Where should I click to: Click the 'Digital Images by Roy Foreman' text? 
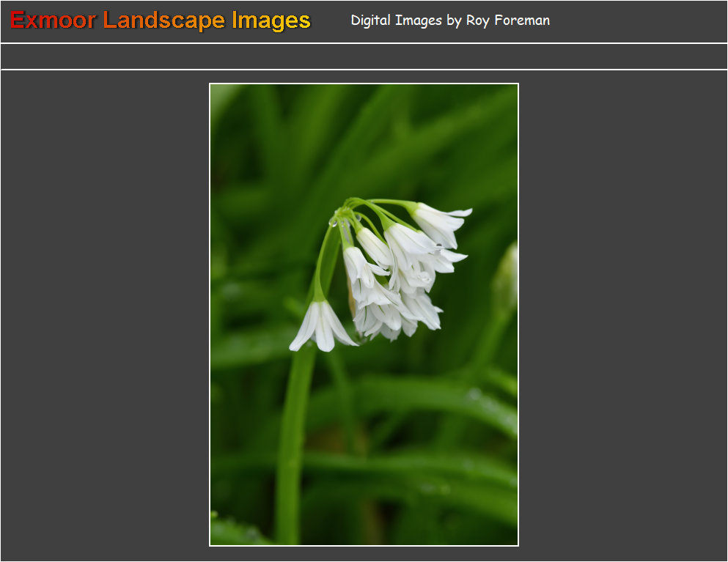coord(449,21)
